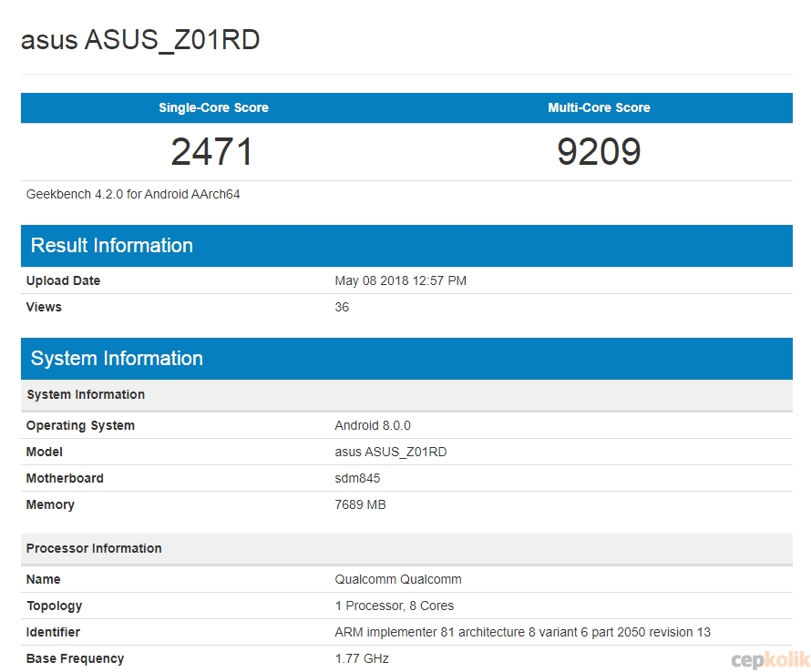811x672 pixels.
Task: Select the Base Frequency label
Action: (75, 658)
